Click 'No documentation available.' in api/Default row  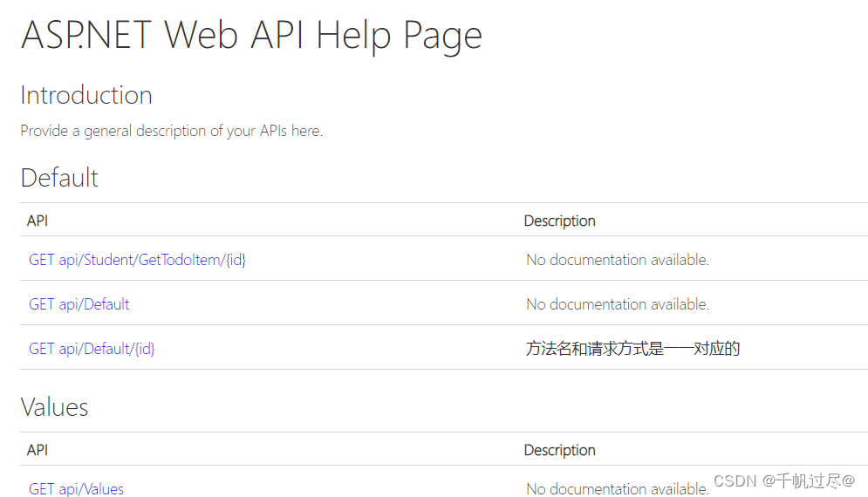pyautogui.click(x=618, y=303)
